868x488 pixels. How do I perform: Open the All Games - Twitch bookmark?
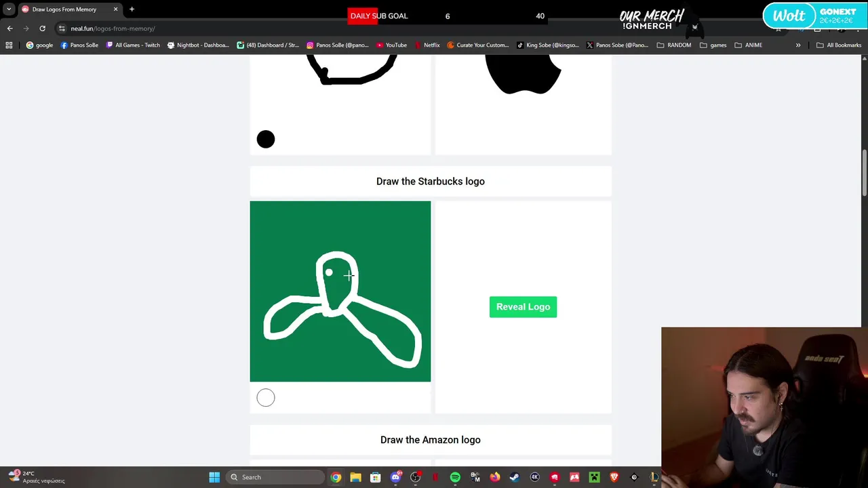click(133, 45)
